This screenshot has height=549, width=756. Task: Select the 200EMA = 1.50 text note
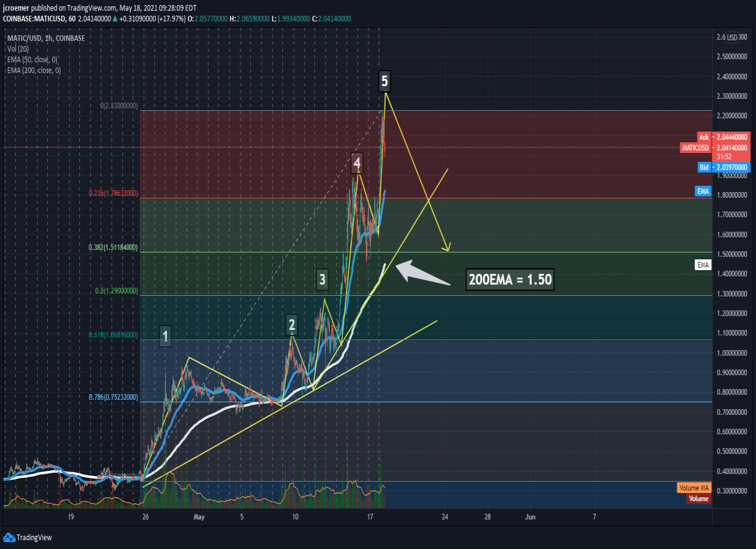tap(510, 279)
